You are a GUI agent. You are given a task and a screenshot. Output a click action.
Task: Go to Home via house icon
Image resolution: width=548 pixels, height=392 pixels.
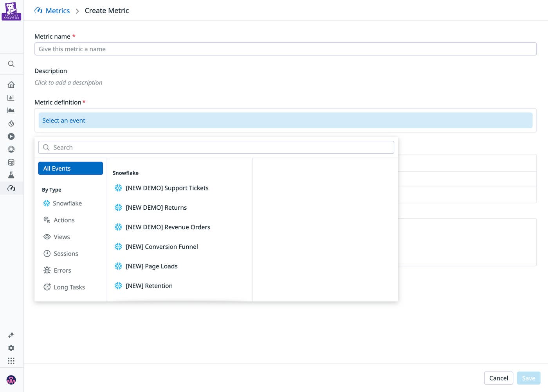11,85
